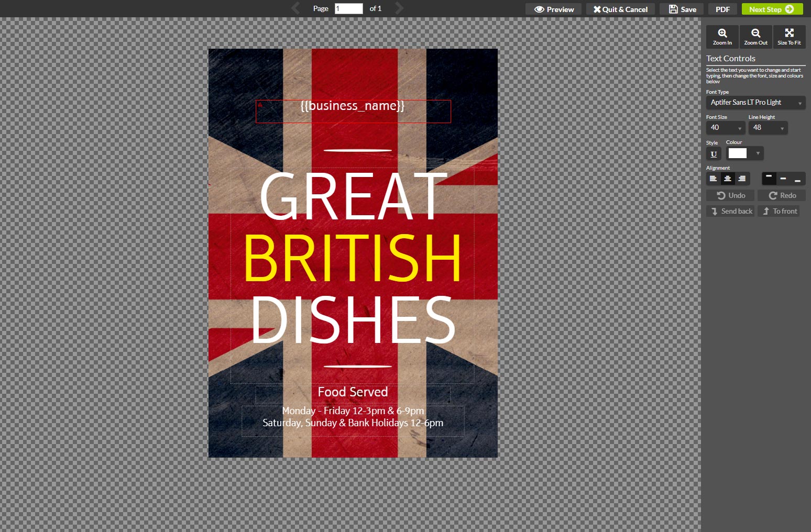Align text to the right
Image resolution: width=811 pixels, height=532 pixels.
(742, 179)
